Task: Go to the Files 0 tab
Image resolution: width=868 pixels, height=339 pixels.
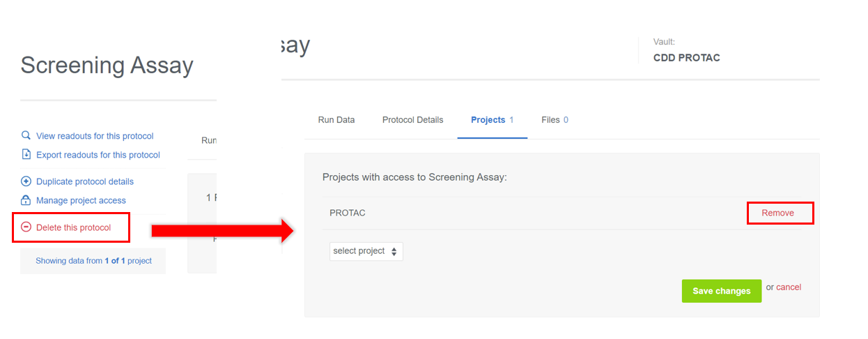Action: point(555,120)
